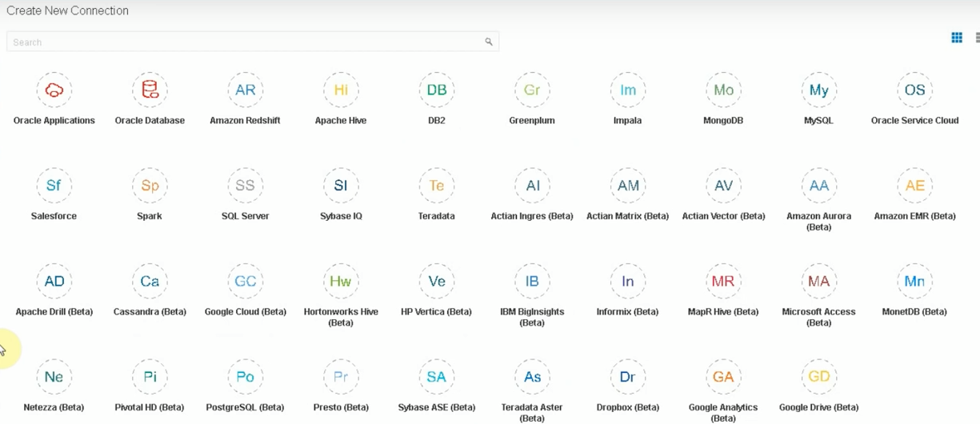Choose the Oracle Database connection icon
980x424 pixels.
coord(150,90)
